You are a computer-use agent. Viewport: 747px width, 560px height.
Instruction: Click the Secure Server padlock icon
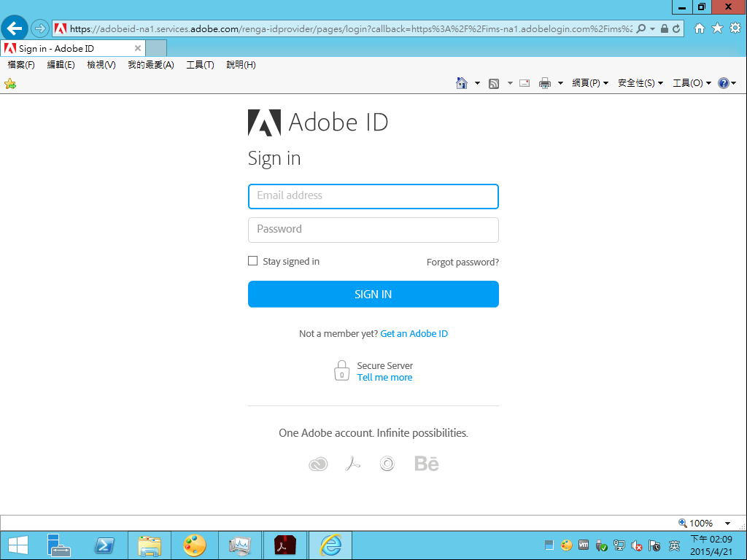coord(341,370)
